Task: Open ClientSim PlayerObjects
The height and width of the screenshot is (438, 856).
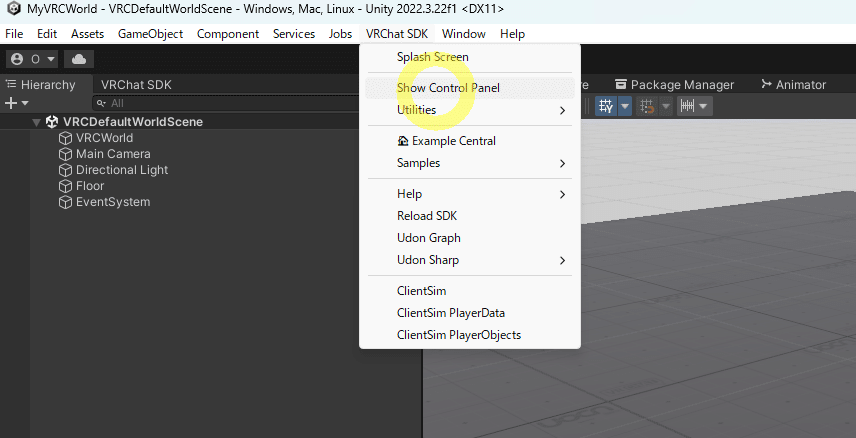Action: (469, 335)
